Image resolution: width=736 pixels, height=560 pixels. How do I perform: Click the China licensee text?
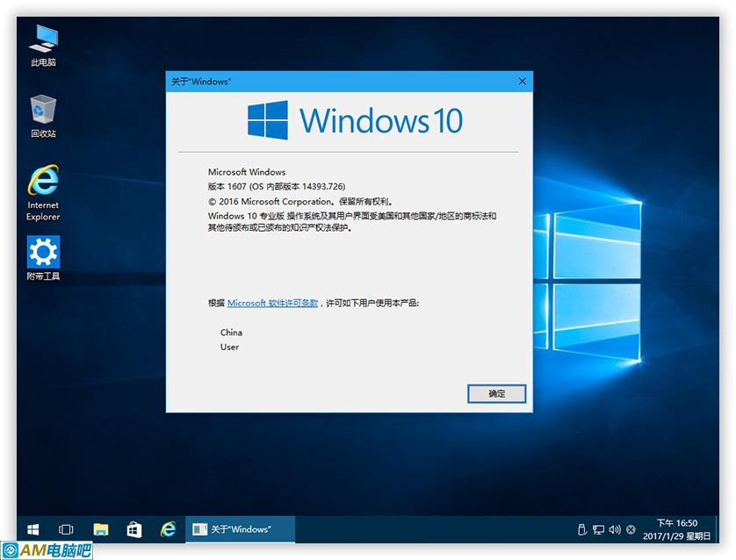[231, 332]
